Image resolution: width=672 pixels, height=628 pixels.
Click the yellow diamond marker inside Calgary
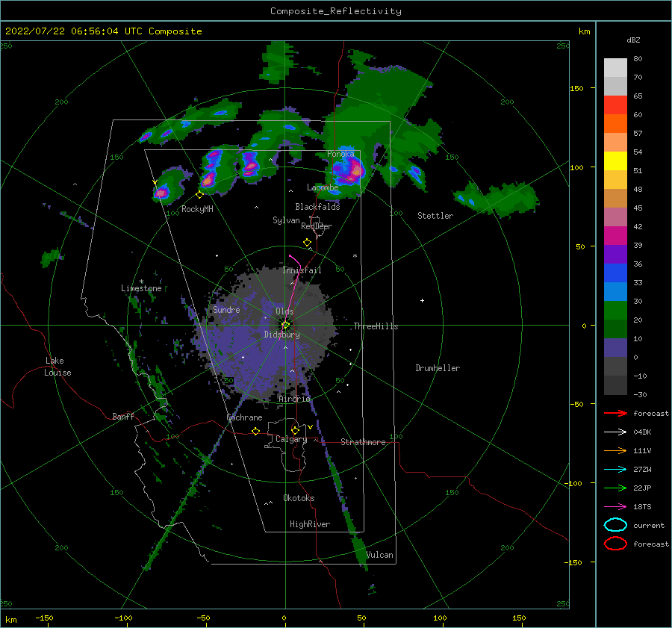point(295,430)
